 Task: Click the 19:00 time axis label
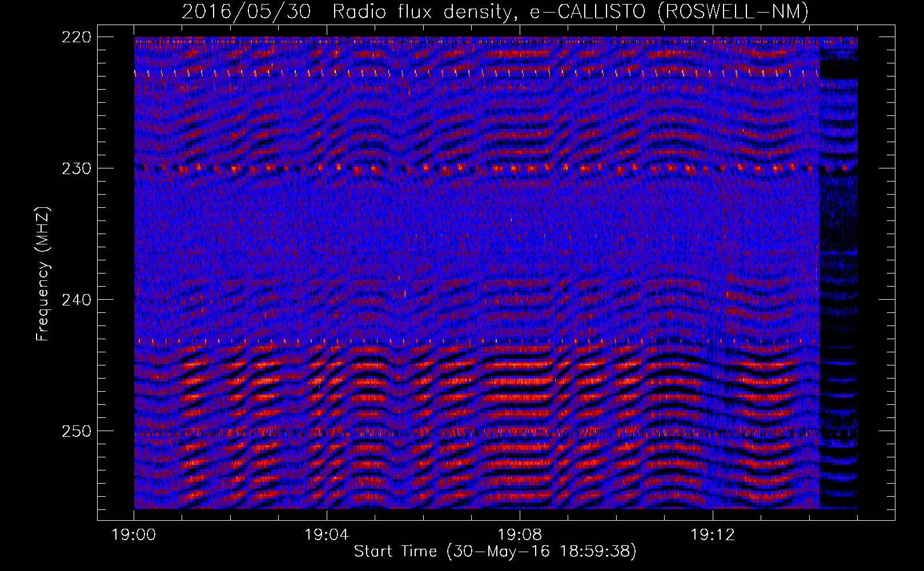point(134,535)
